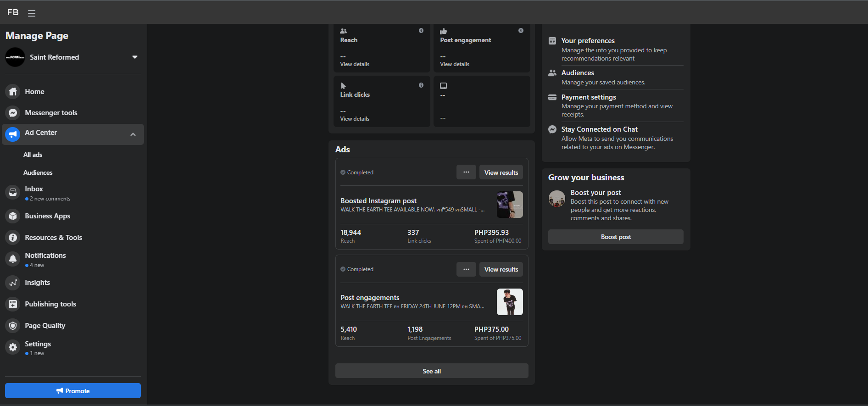Open Insights chart icon
Screen dimensions: 868x406
(13, 283)
